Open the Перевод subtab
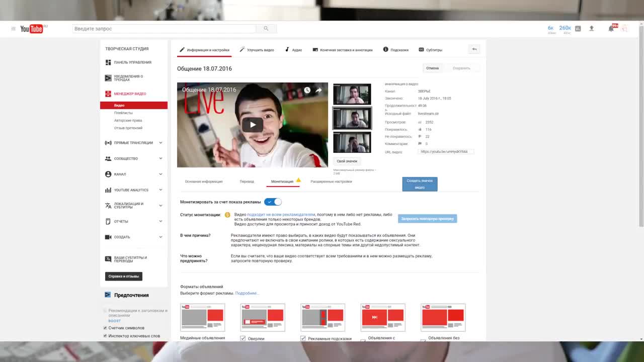Screen dimensions: 644x362 [247, 182]
